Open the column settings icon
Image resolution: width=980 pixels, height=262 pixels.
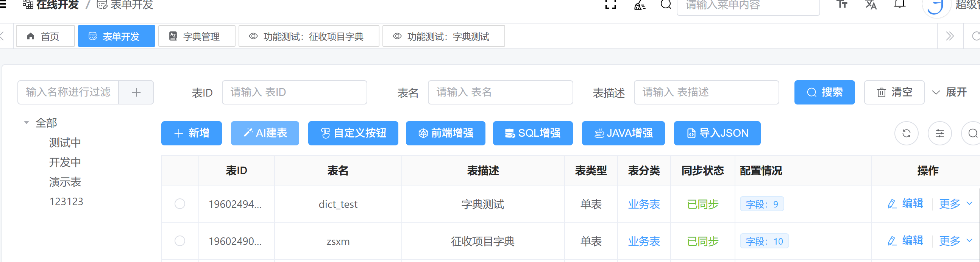click(x=940, y=133)
